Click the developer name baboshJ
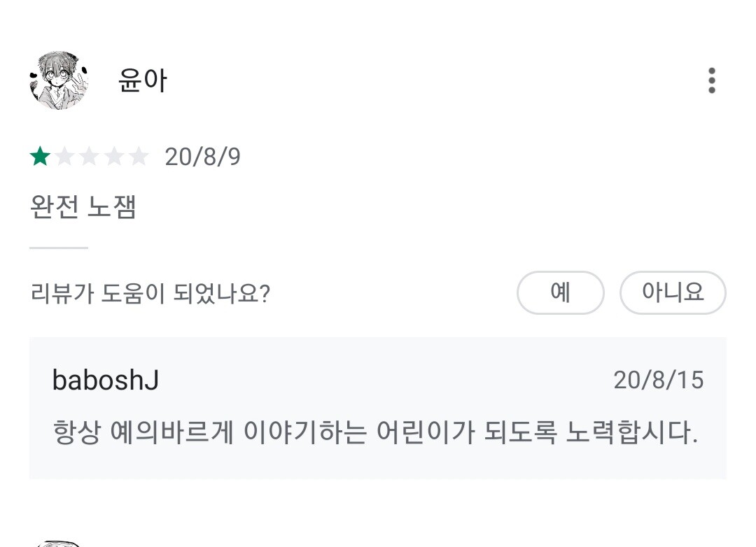 [106, 381]
